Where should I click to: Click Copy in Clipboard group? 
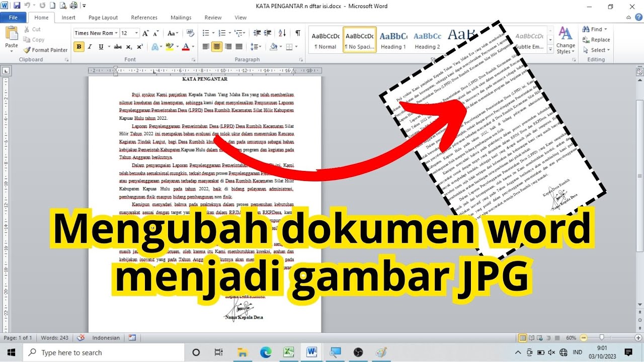pyautogui.click(x=34, y=40)
